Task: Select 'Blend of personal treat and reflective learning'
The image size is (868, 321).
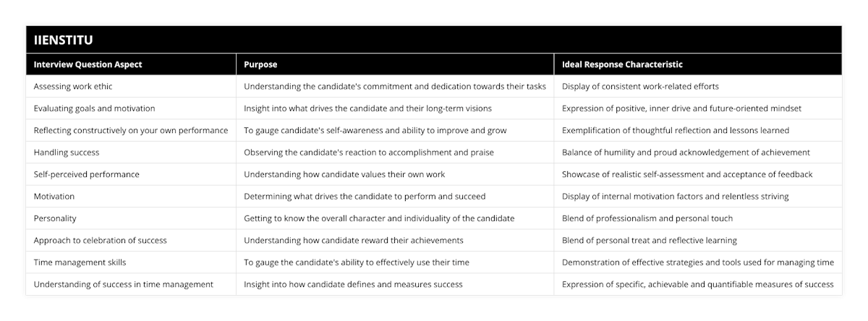Action: (648, 240)
